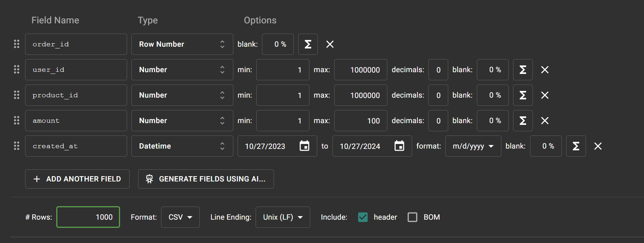This screenshot has width=644, height=243.
Task: Open formula editor for created_at field
Action: tap(576, 146)
